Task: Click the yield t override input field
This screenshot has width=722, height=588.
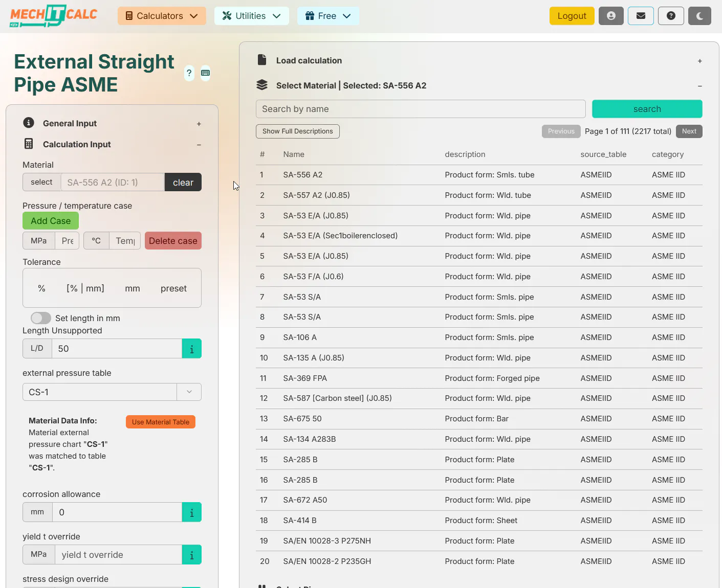Action: coord(119,555)
